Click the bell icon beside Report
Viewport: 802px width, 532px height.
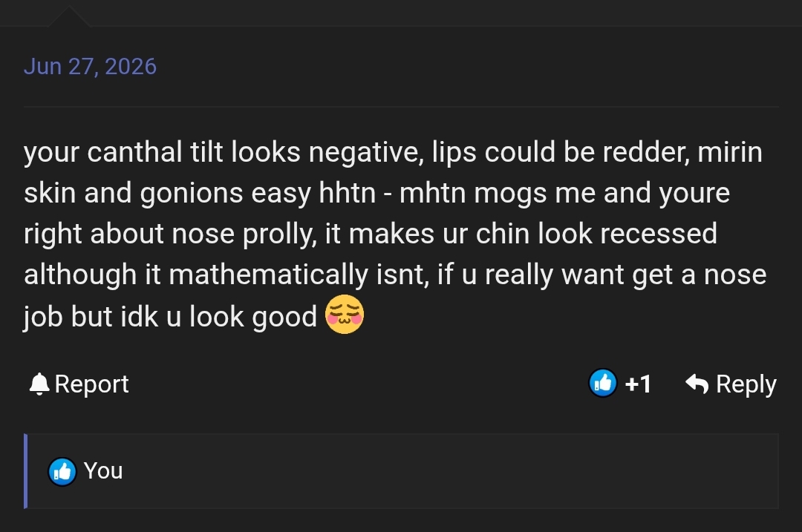point(39,384)
